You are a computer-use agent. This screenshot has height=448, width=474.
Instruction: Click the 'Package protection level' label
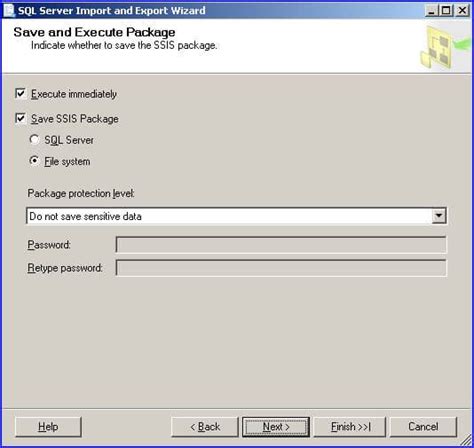[81, 193]
